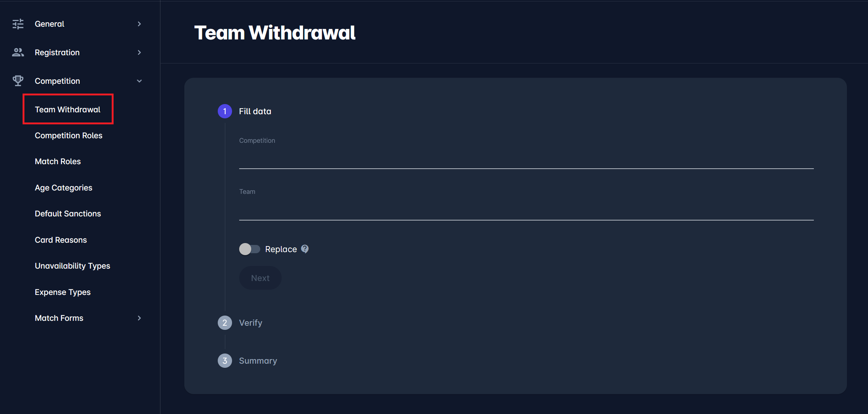Select Default Sanctions menu item
Screen dimensions: 868x414
point(68,214)
